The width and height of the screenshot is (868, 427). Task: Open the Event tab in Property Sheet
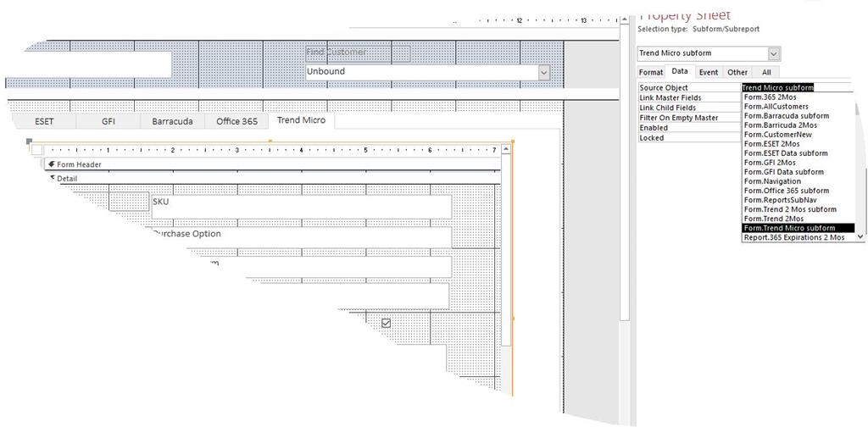click(709, 73)
